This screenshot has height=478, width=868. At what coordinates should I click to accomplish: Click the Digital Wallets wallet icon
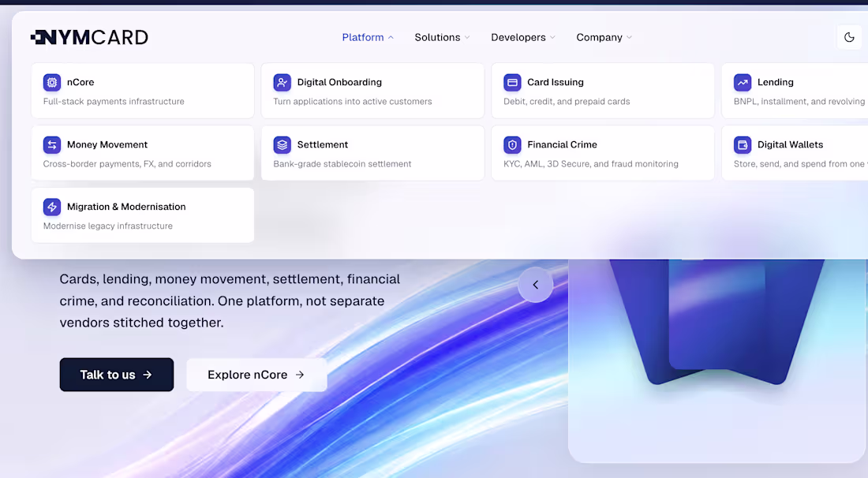click(x=743, y=145)
